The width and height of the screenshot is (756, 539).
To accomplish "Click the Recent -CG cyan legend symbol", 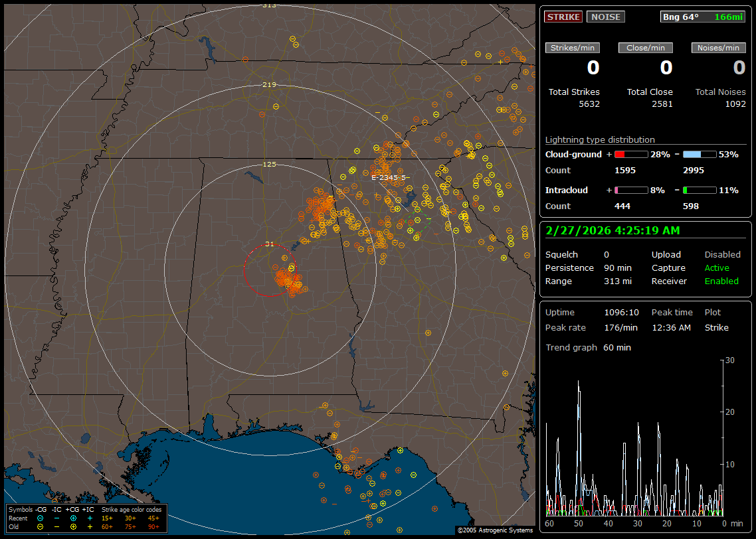I will (x=41, y=518).
